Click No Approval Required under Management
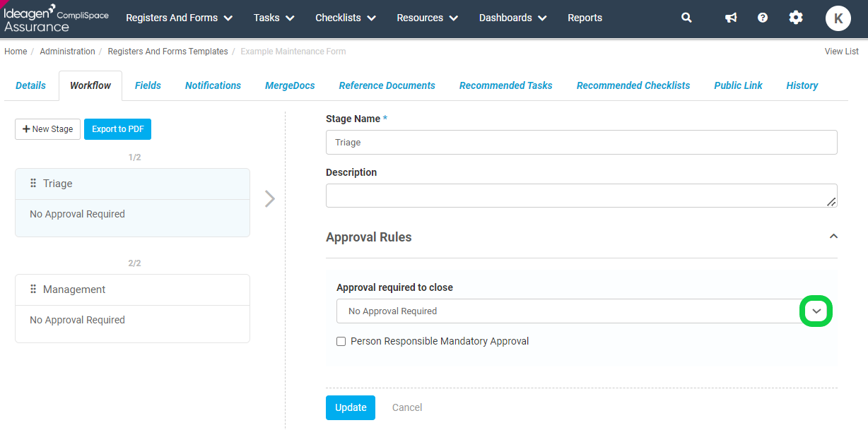Viewport: 868px width, 430px height. (77, 320)
